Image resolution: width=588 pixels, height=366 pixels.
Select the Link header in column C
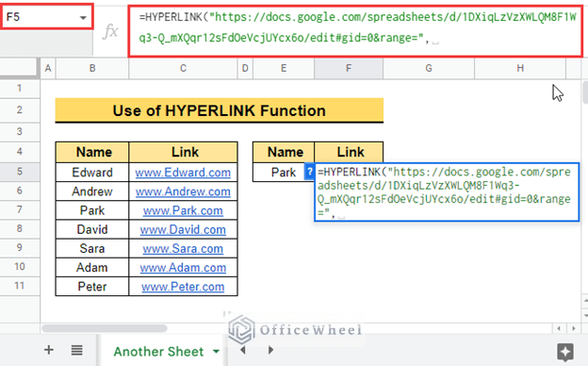coord(183,152)
